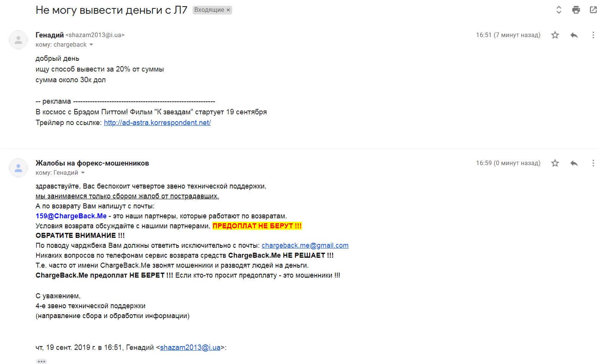Open the thread in a new window
Image resolution: width=605 pixels, height=364 pixels.
593,10
